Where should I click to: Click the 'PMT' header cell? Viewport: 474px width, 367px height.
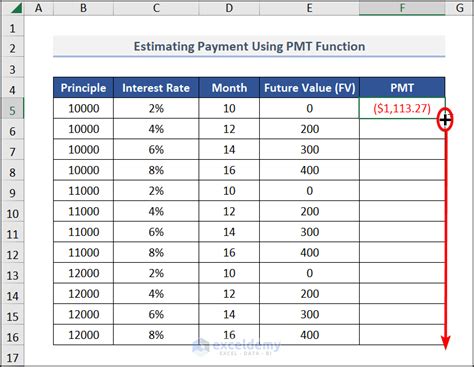pos(402,88)
